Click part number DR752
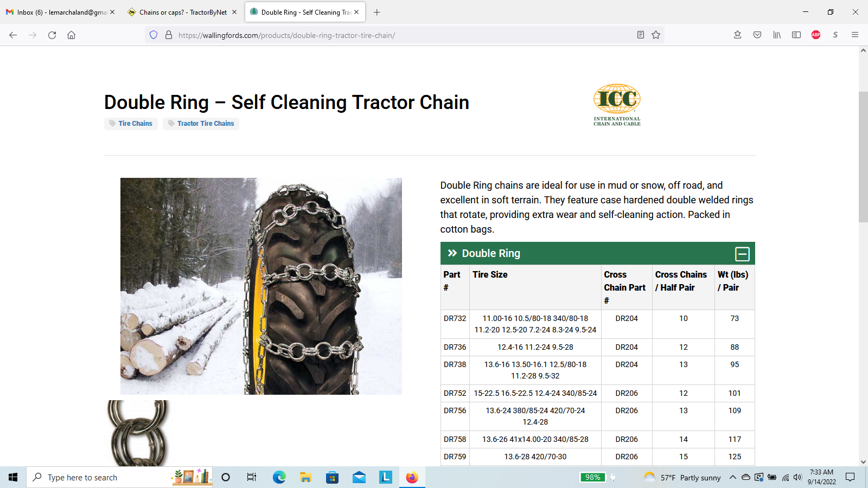This screenshot has width=868, height=488. tap(455, 393)
